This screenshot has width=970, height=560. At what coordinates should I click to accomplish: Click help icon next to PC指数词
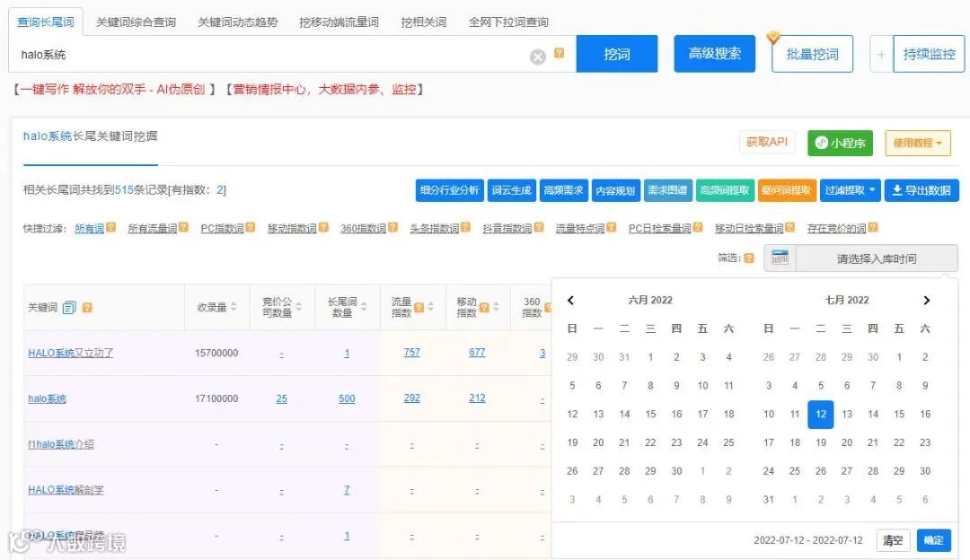click(250, 227)
